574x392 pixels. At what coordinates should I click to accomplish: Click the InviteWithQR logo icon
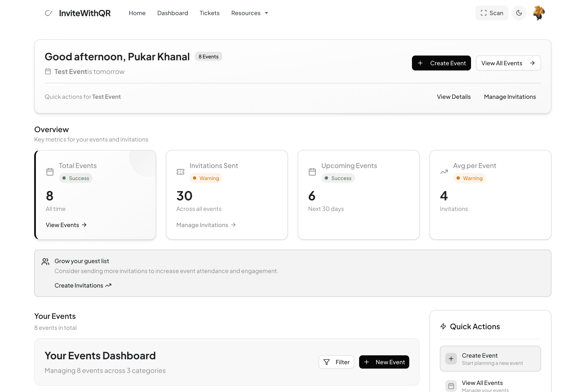[x=48, y=13]
